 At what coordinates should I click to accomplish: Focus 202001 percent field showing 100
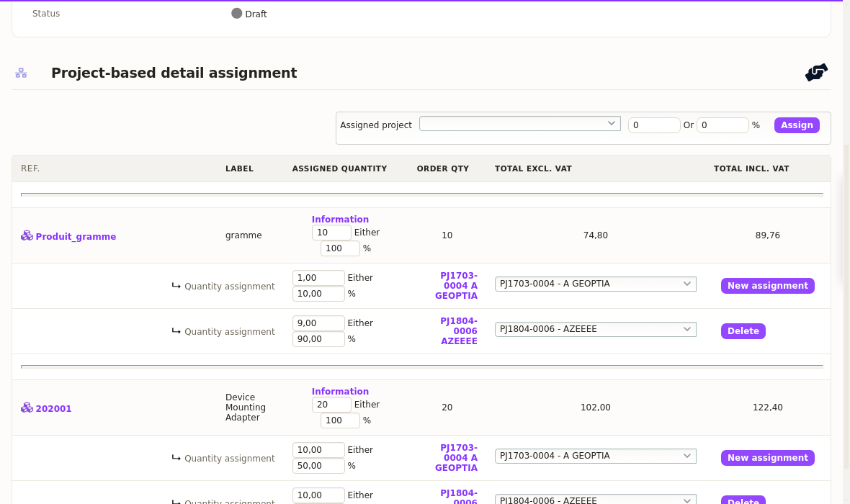340,420
